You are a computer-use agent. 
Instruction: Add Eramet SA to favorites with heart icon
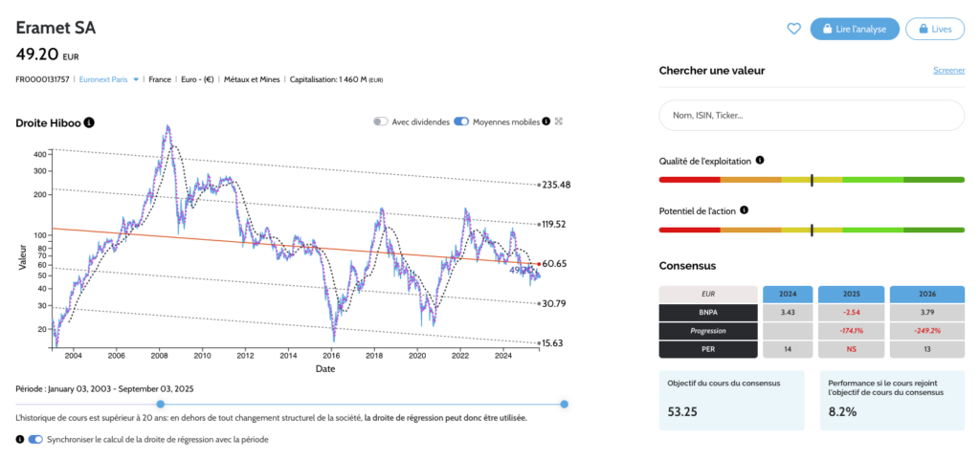click(x=793, y=29)
